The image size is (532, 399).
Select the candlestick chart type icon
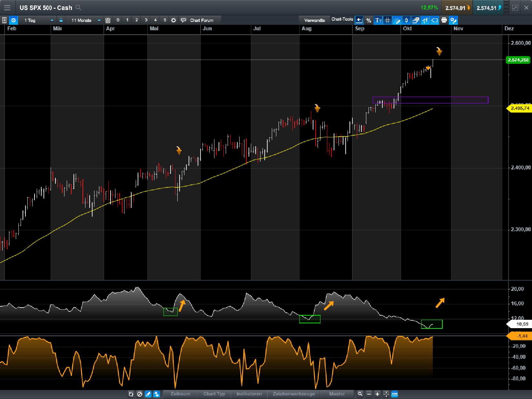pos(406,20)
